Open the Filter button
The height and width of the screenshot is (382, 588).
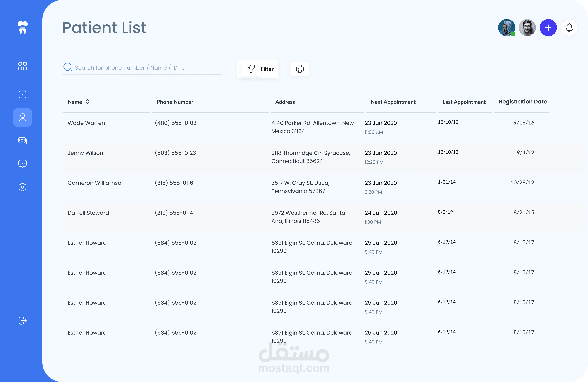258,69
